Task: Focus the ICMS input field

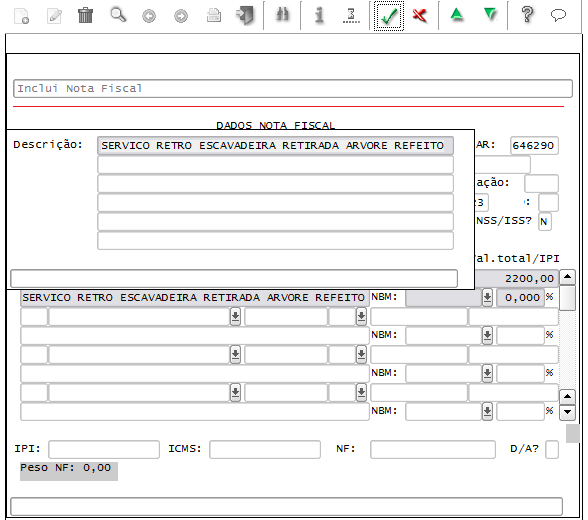Action: click(265, 449)
